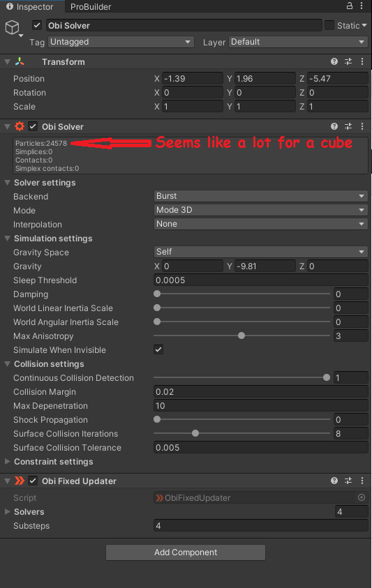Toggle the Static checkbox
The image size is (372, 588).
329,25
